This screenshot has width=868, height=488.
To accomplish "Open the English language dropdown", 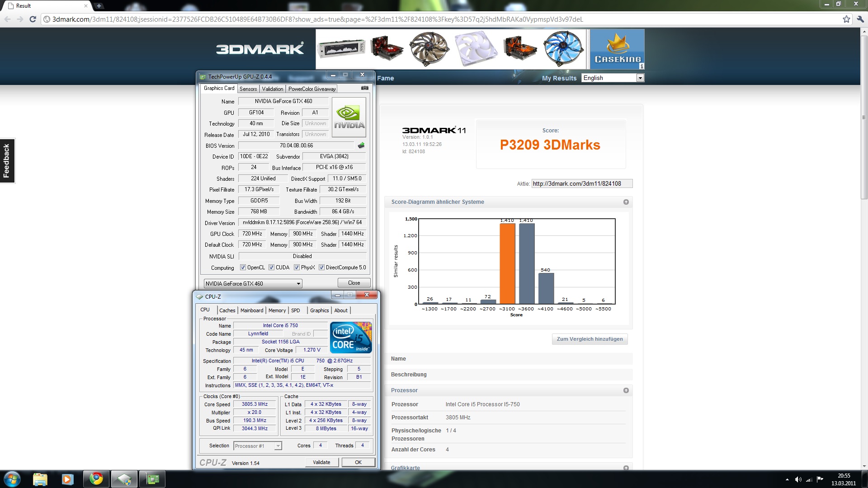I will click(x=613, y=78).
